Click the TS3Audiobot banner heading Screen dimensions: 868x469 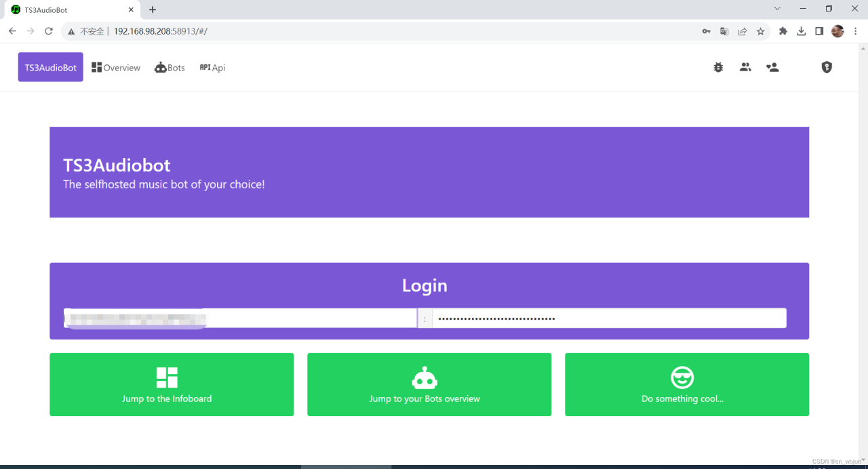click(117, 165)
